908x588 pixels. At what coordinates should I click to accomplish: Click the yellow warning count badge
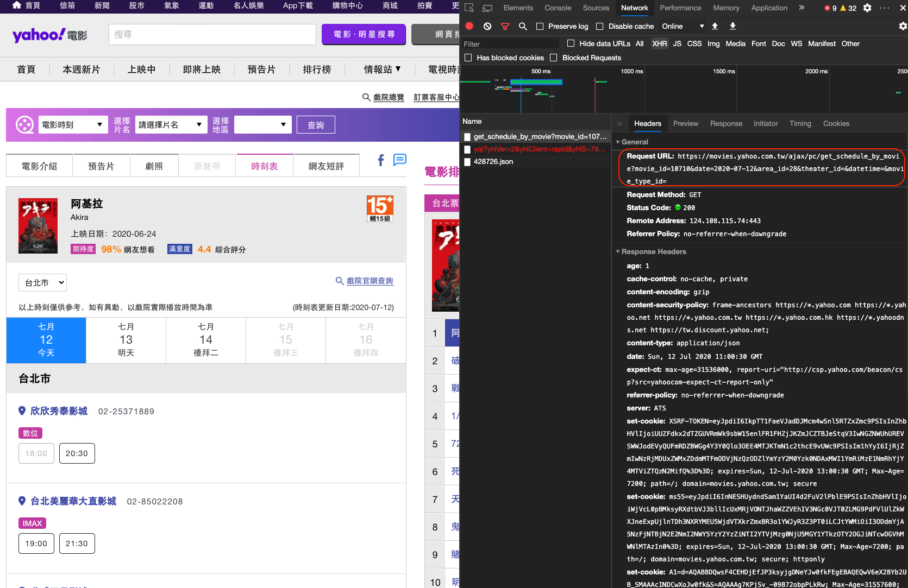tap(848, 8)
